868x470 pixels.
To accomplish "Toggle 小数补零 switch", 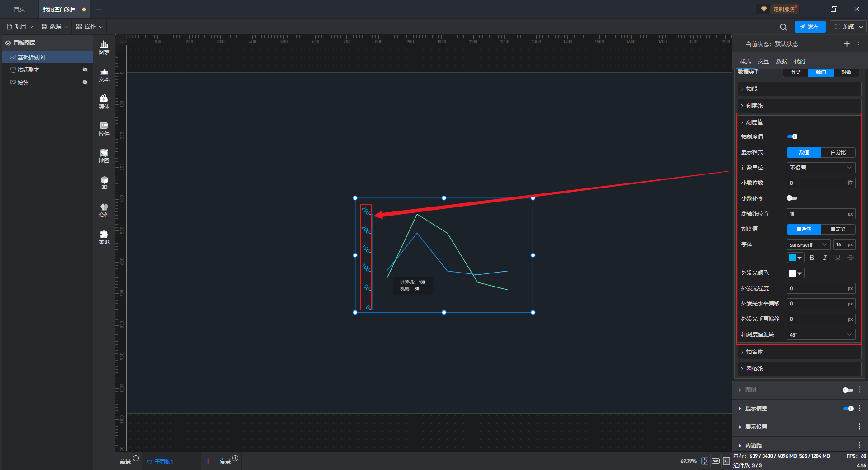I will pyautogui.click(x=792, y=198).
